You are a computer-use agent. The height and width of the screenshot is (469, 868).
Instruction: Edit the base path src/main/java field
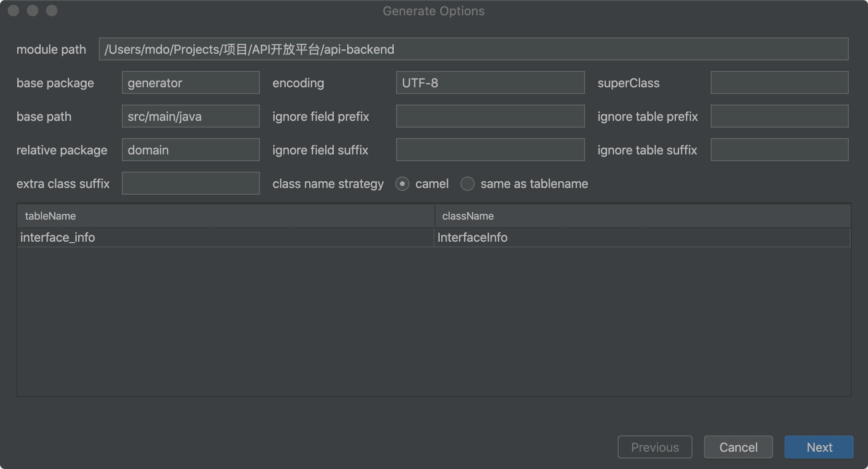pyautogui.click(x=190, y=117)
